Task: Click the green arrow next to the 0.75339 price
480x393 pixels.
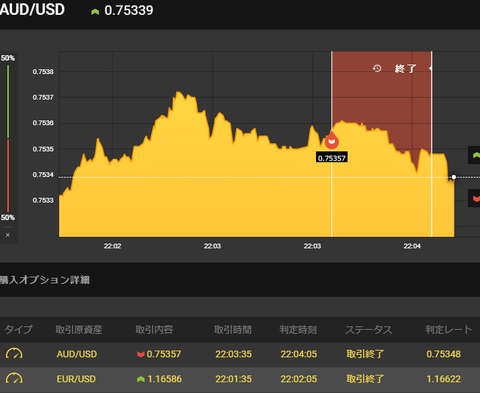Action: point(95,12)
